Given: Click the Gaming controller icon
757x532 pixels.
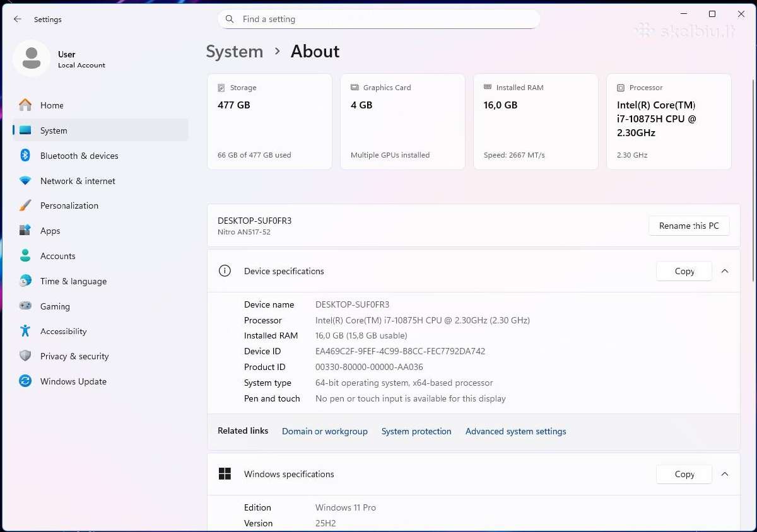Looking at the screenshot, I should click(x=25, y=306).
